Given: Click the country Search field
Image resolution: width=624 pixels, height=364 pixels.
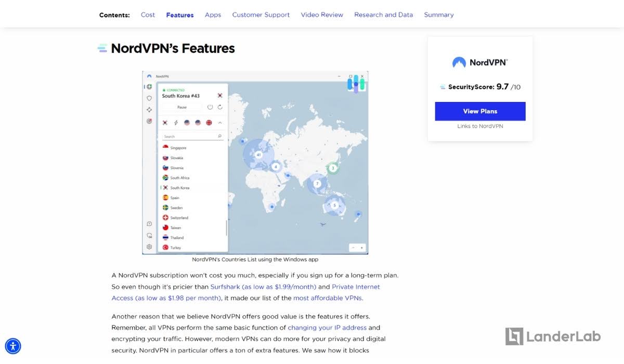Looking at the screenshot, I should (x=192, y=136).
